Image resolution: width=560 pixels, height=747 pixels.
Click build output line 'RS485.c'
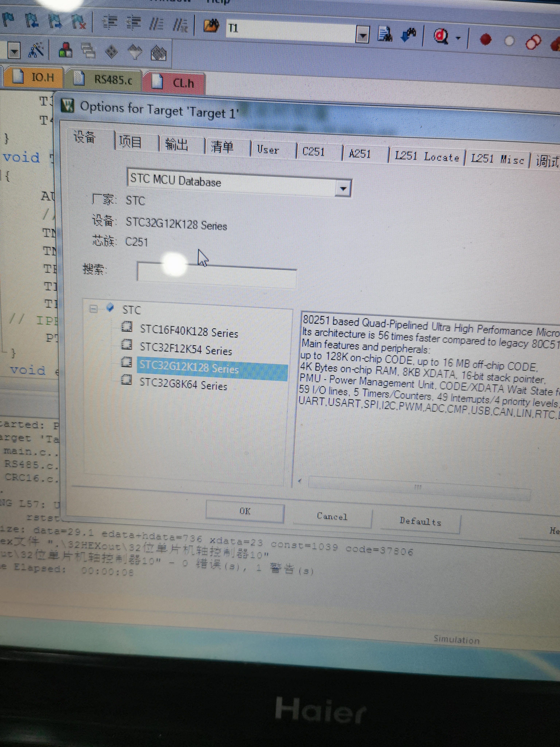coord(31,465)
